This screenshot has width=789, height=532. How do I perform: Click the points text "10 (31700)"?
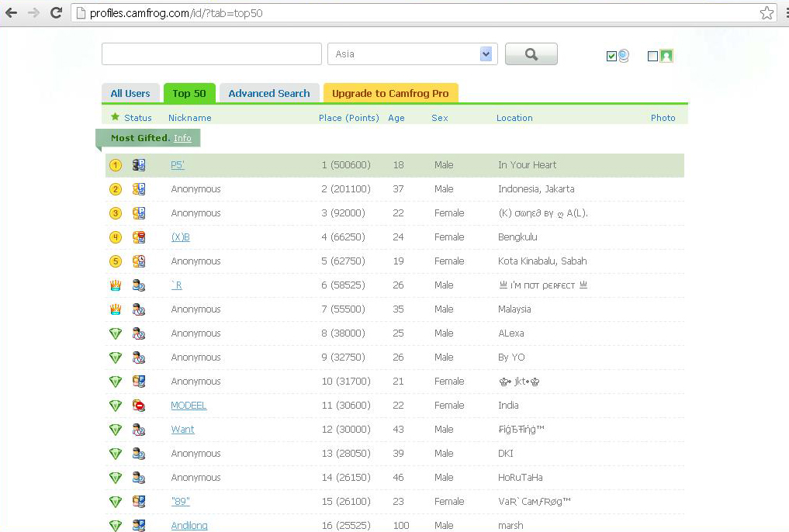[x=346, y=381]
